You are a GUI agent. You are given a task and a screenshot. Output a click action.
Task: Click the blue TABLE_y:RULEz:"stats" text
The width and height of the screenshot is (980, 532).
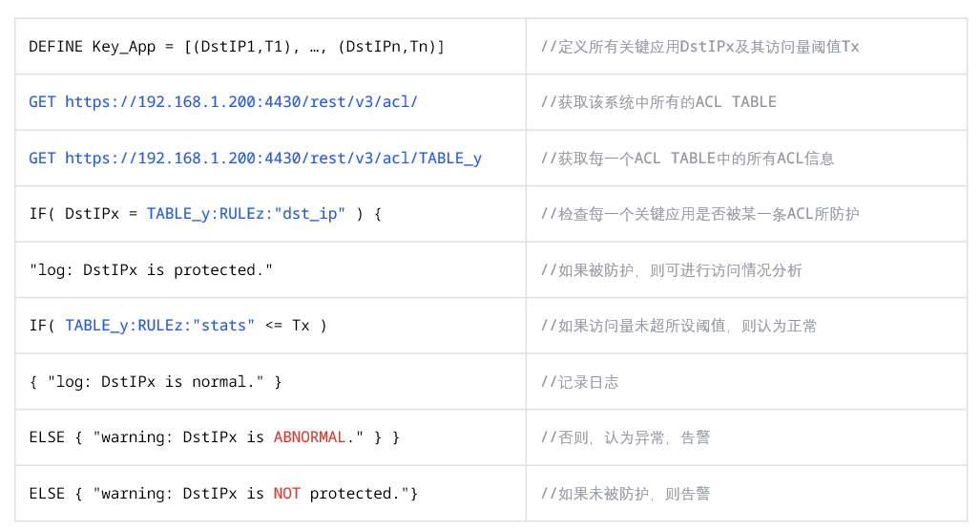(160, 326)
